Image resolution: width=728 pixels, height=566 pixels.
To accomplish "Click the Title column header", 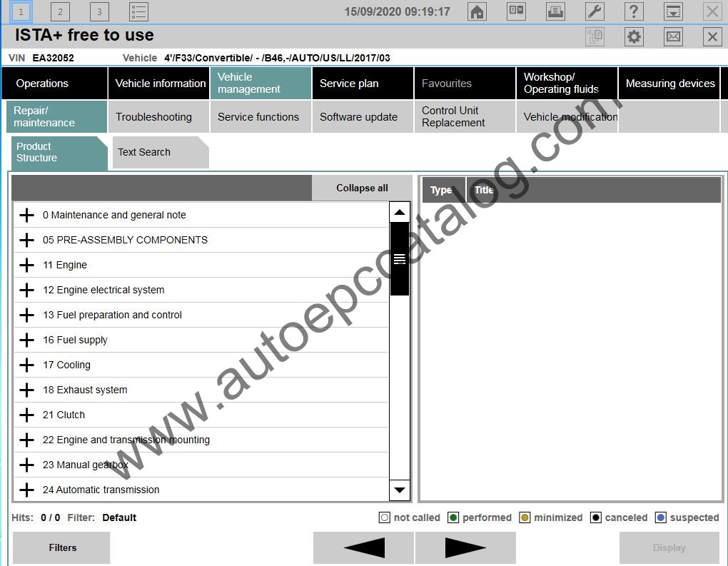I will [x=593, y=190].
